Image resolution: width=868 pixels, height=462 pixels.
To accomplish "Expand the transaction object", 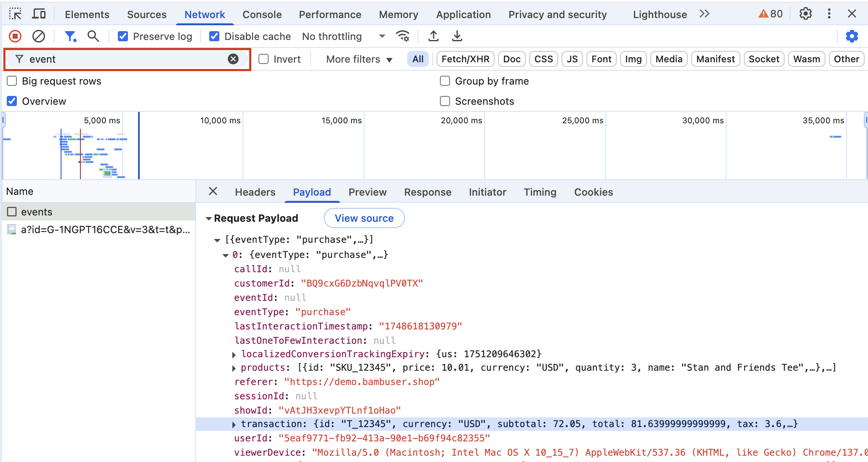I will 234,425.
